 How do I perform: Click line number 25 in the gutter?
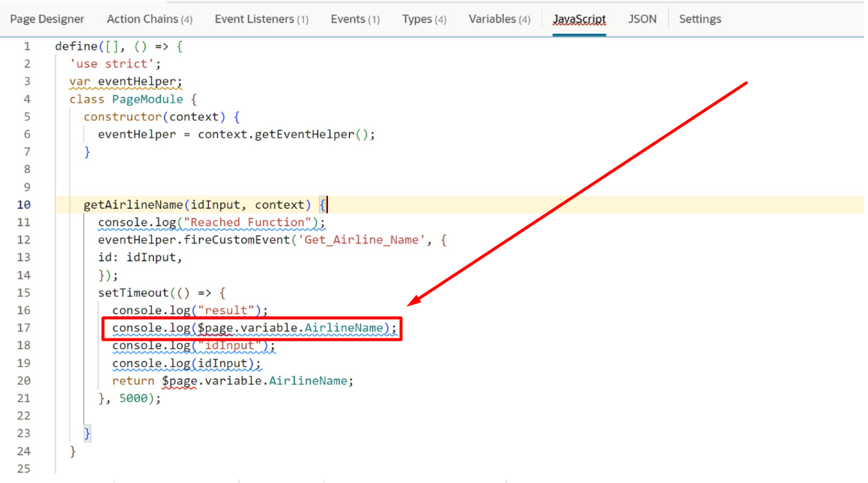point(24,469)
